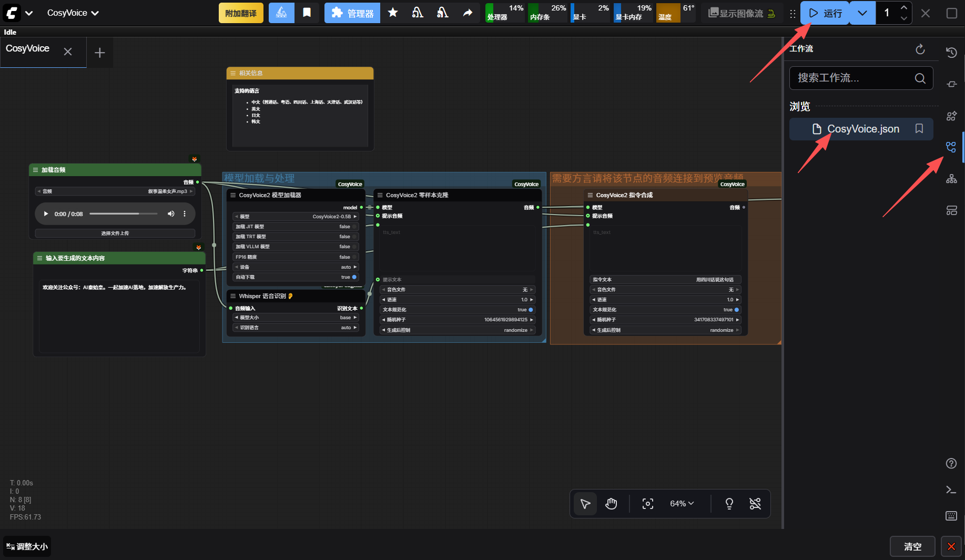Click the audio player seek bar

123,214
